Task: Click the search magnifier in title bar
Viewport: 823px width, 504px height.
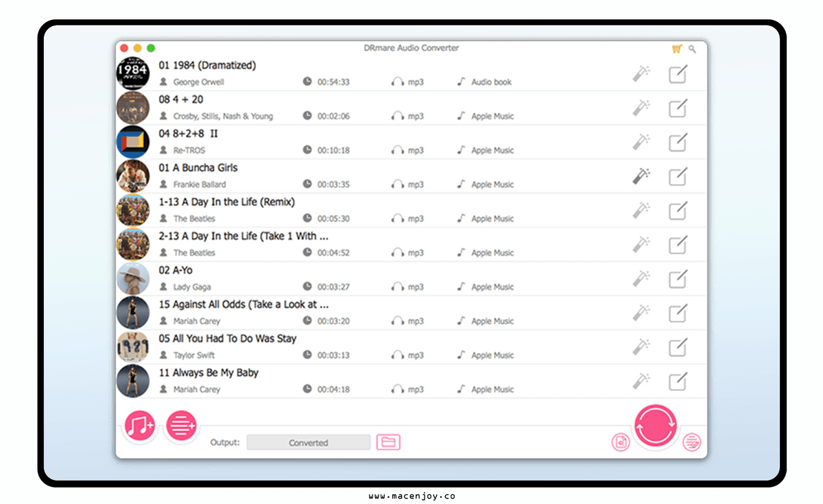Action: [x=693, y=49]
